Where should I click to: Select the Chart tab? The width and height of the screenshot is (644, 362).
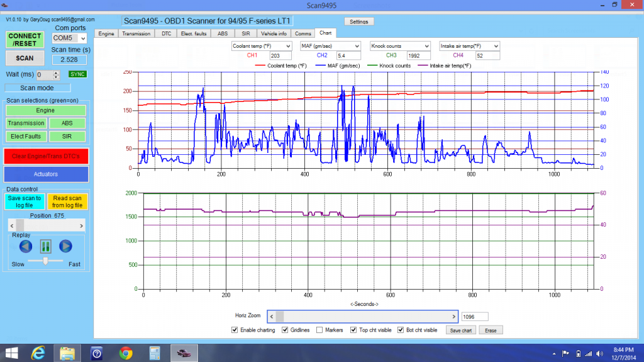[x=326, y=33]
